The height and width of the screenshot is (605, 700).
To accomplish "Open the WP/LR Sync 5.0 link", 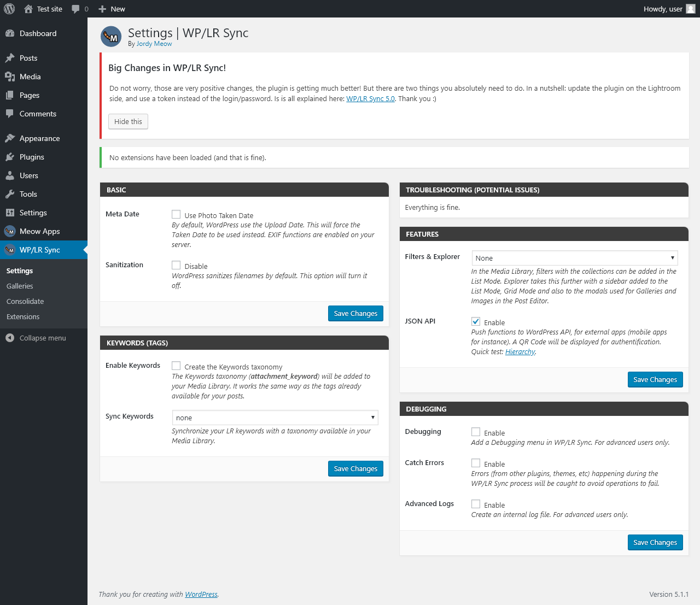I will [370, 99].
